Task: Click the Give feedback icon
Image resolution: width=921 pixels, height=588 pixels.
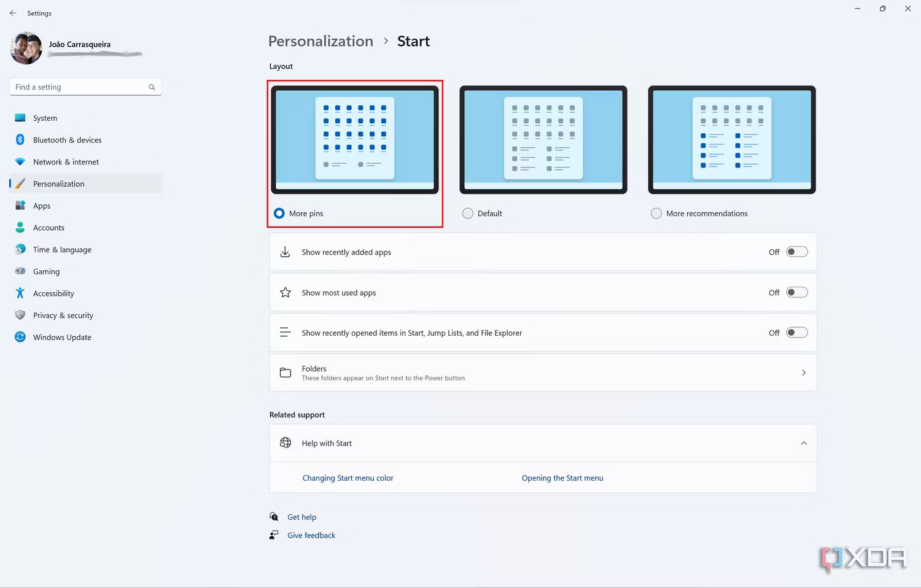Action: click(274, 535)
